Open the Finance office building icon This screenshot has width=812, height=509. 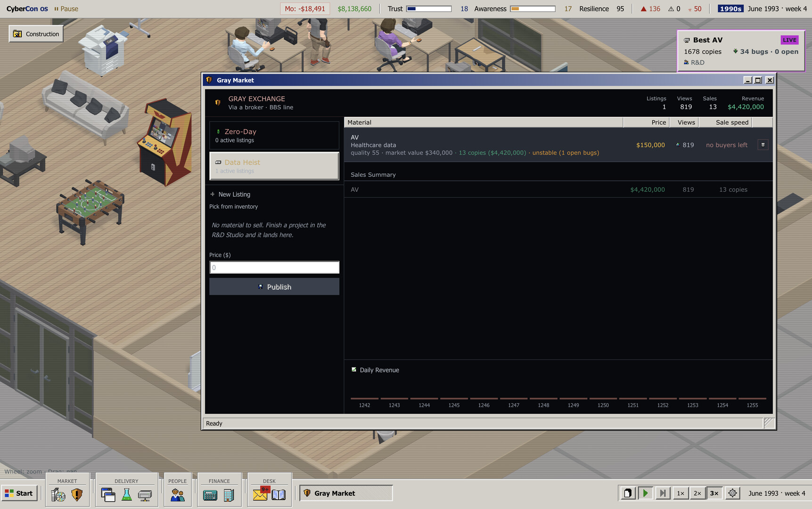tap(229, 495)
